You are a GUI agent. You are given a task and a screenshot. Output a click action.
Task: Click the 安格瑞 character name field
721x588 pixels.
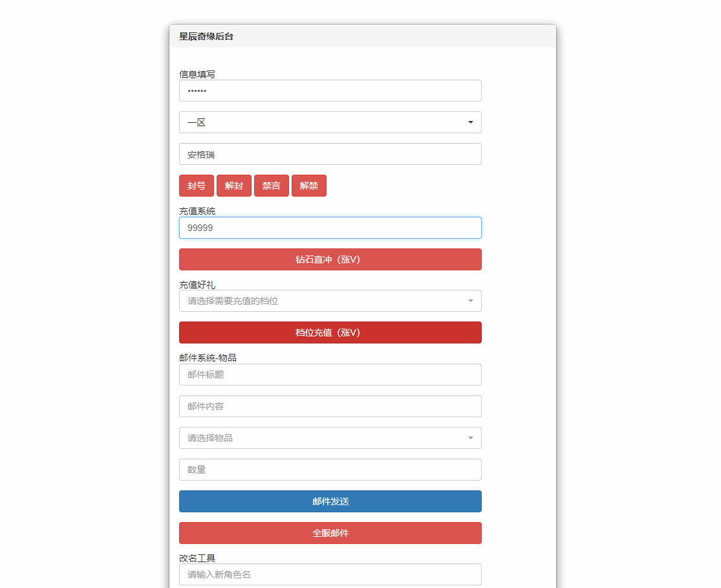(330, 154)
